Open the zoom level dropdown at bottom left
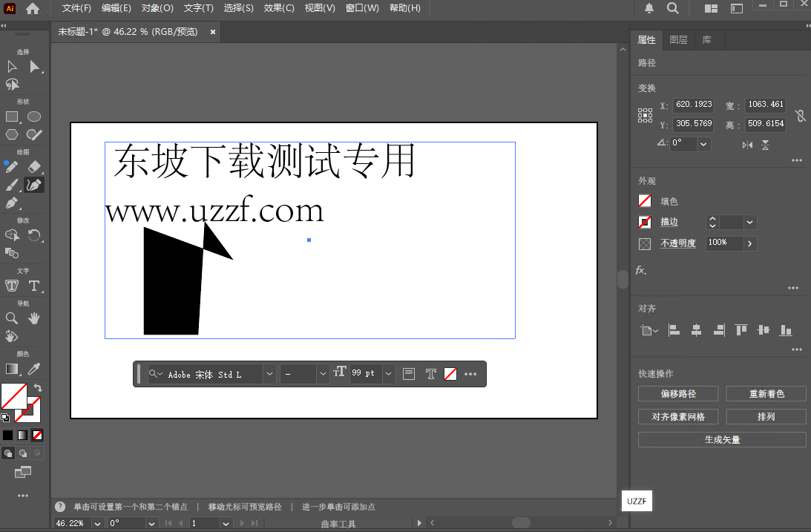This screenshot has width=811, height=532. [x=96, y=523]
